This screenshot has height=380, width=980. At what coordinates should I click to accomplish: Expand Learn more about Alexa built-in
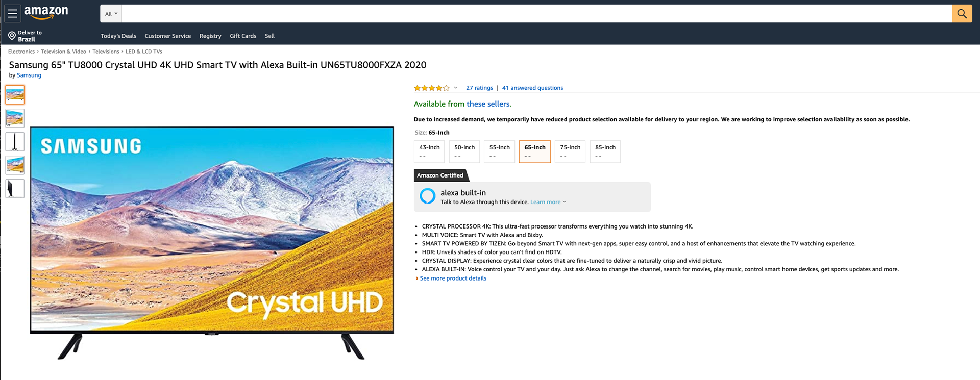click(x=548, y=202)
